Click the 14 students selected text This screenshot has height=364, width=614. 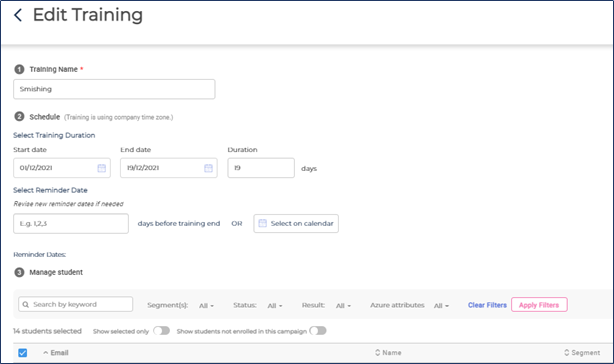coord(47,331)
